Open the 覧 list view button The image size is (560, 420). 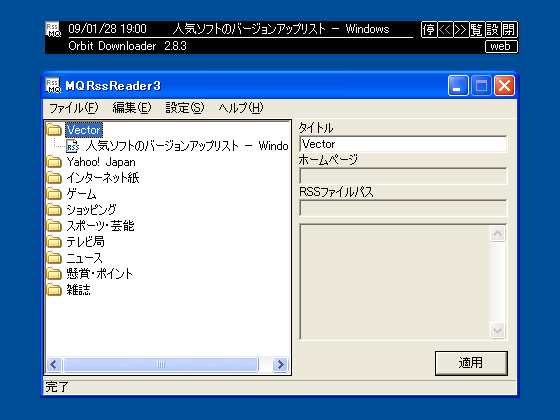(477, 29)
